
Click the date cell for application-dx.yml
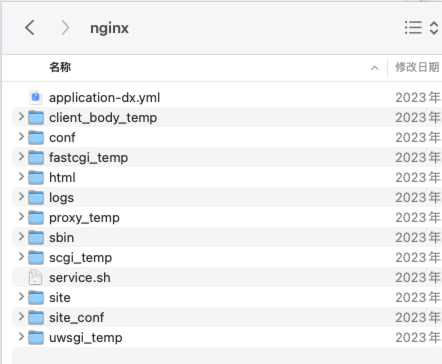(x=418, y=98)
